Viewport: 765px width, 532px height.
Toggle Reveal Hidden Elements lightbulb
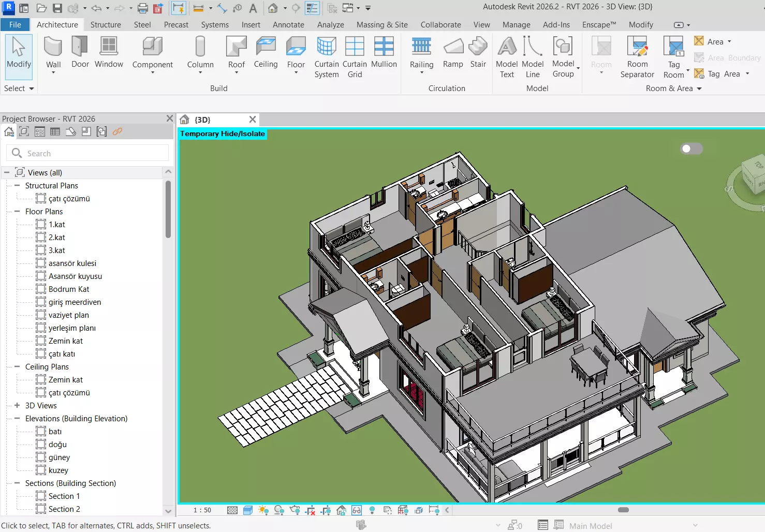coord(372,510)
